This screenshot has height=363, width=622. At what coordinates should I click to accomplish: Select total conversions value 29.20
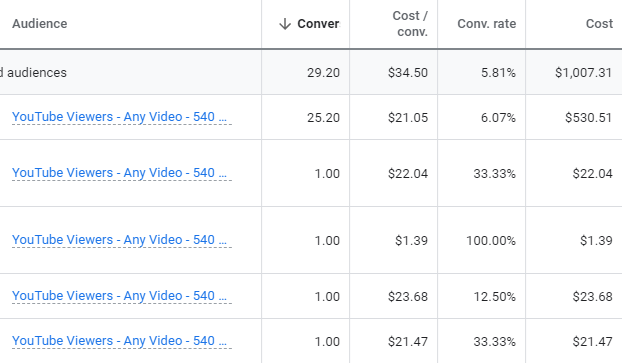click(x=323, y=73)
